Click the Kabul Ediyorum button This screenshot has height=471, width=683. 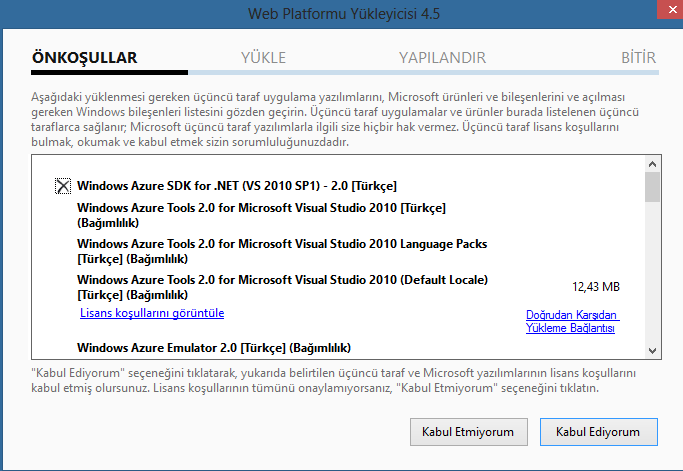click(598, 432)
